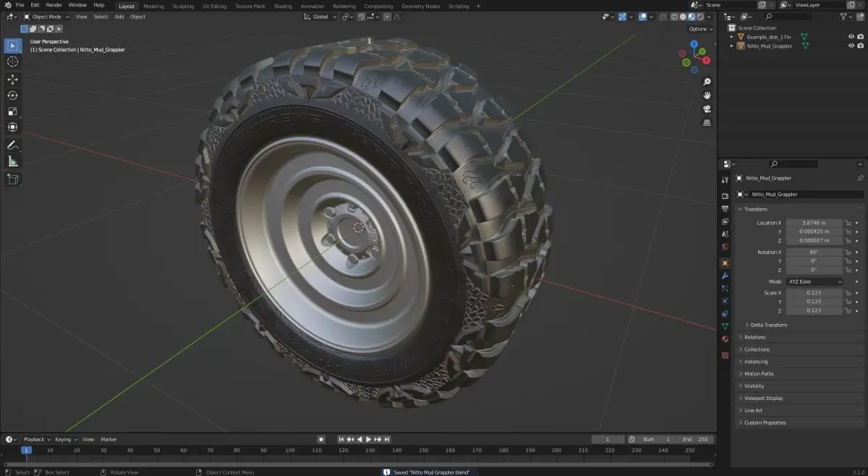The image size is (868, 476).
Task: Open the Render menu
Action: coord(54,5)
